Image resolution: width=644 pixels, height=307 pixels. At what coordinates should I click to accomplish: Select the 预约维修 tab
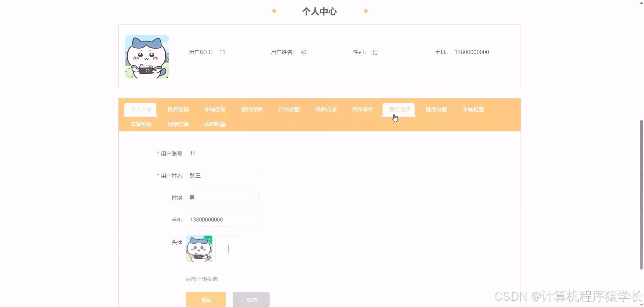(x=399, y=109)
